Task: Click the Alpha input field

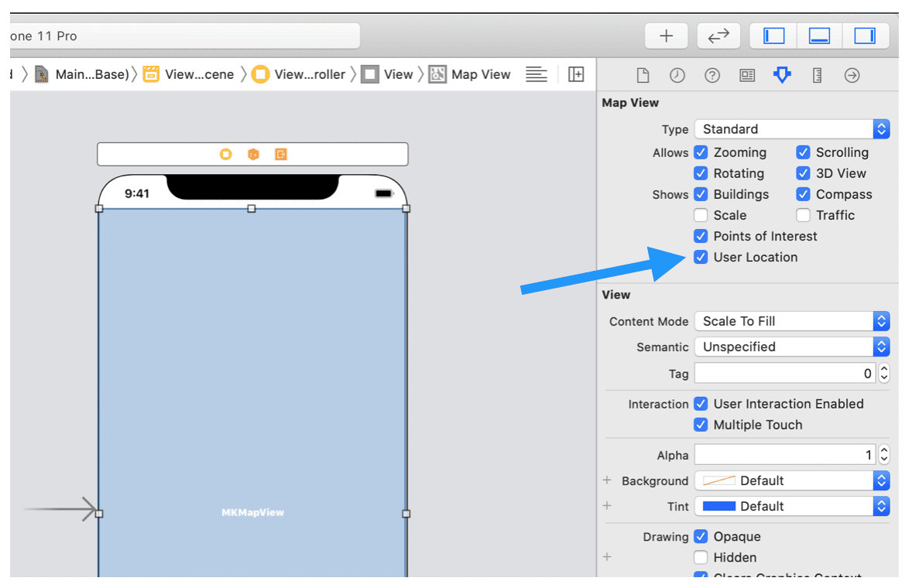Action: pyautogui.click(x=785, y=455)
